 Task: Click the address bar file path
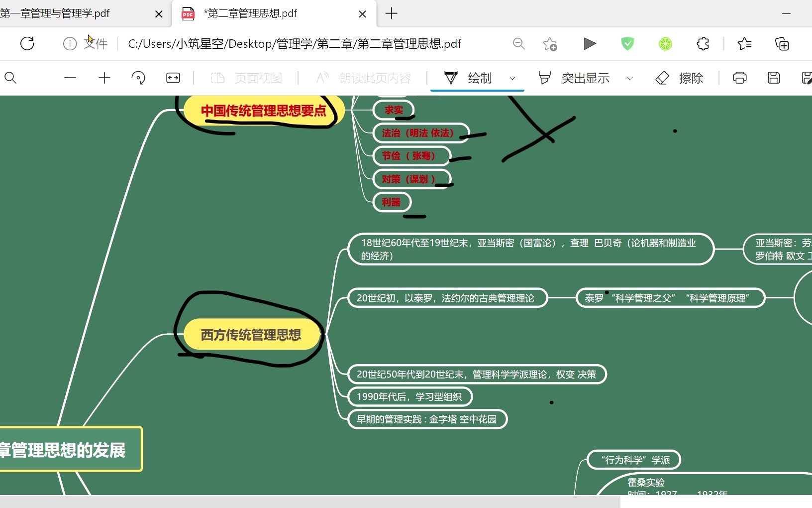click(x=295, y=44)
